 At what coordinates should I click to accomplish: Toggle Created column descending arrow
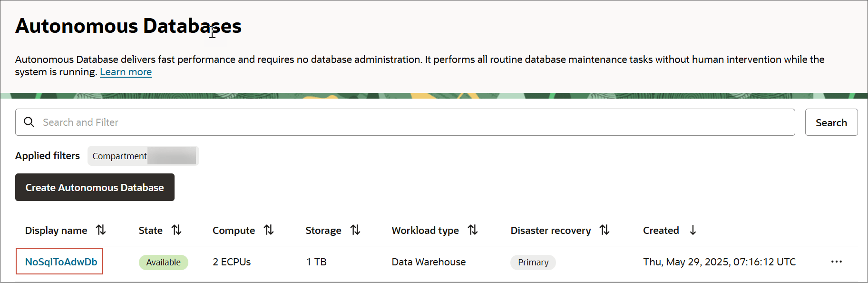pyautogui.click(x=693, y=230)
